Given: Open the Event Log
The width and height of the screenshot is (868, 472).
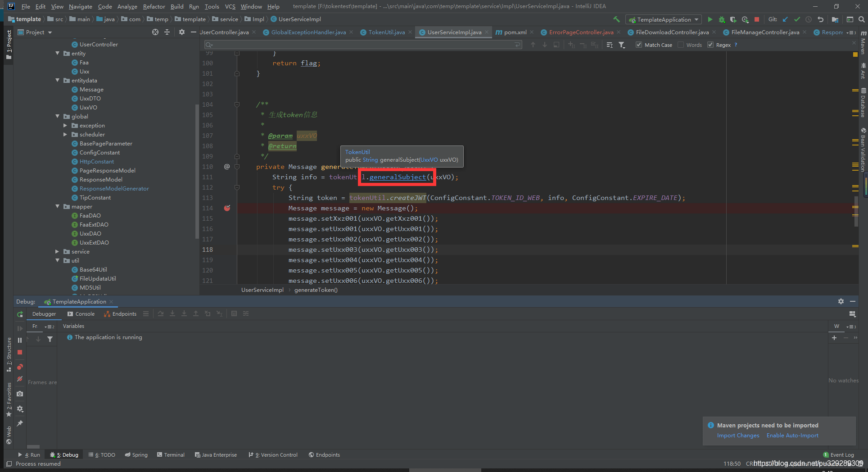Looking at the screenshot, I should (838, 455).
